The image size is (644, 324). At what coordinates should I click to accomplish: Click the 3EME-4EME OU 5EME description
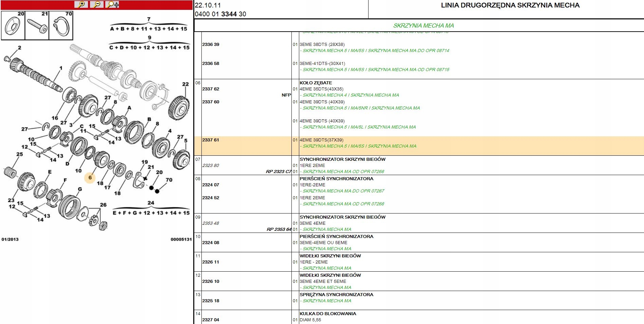point(323,242)
